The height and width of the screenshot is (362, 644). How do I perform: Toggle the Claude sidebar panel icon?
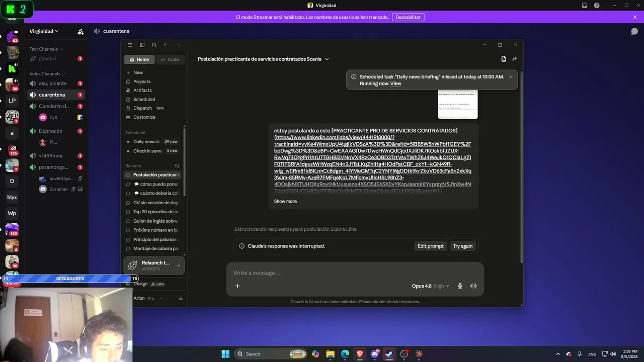[142, 45]
